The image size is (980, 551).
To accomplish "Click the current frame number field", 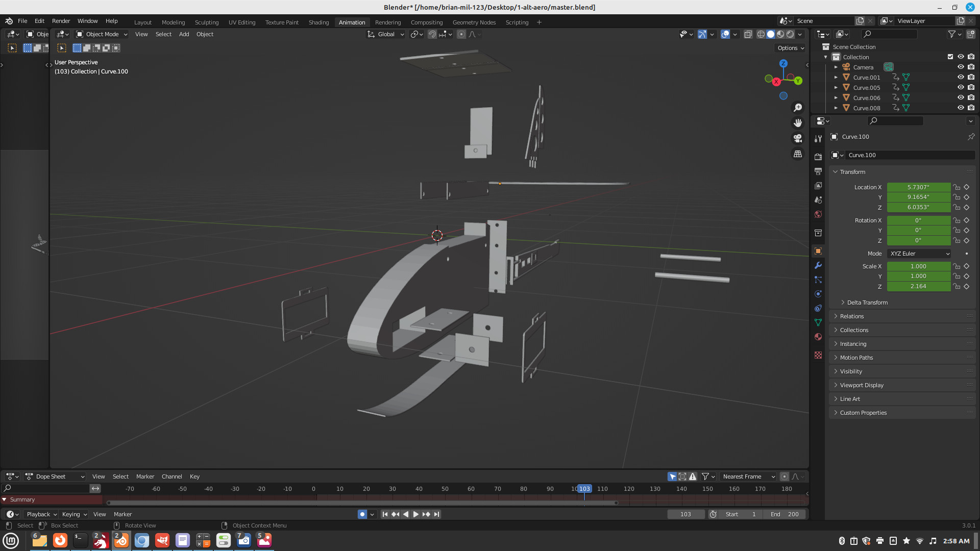I will [685, 514].
